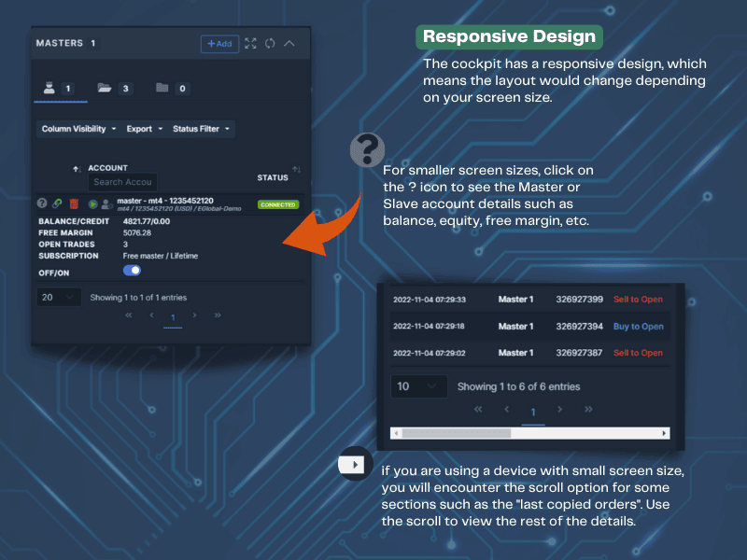Refresh the Masters panel

(270, 43)
